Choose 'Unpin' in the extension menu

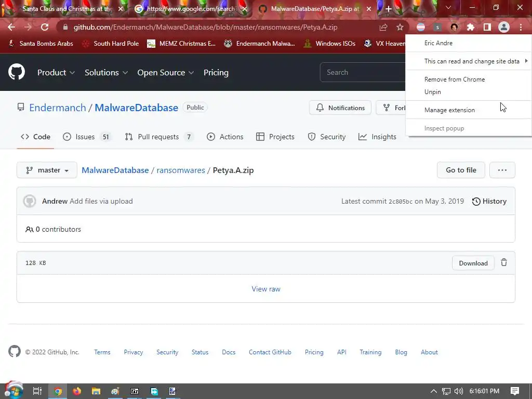tap(469, 92)
